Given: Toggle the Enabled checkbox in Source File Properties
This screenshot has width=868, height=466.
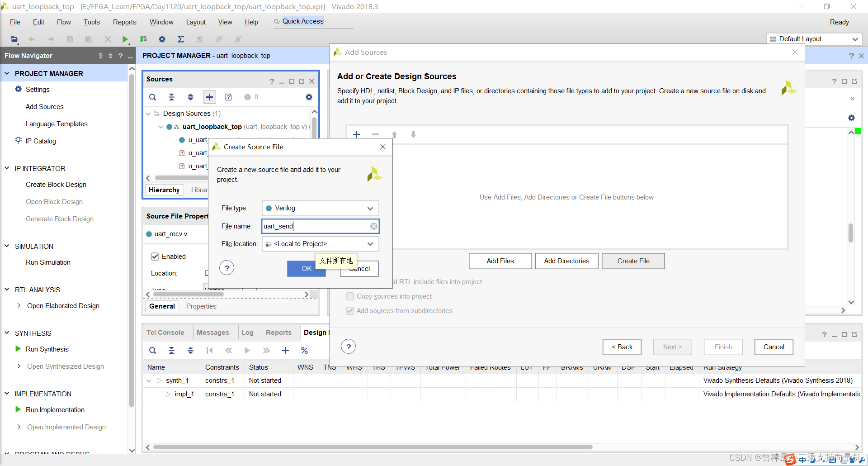Looking at the screenshot, I should pyautogui.click(x=155, y=257).
